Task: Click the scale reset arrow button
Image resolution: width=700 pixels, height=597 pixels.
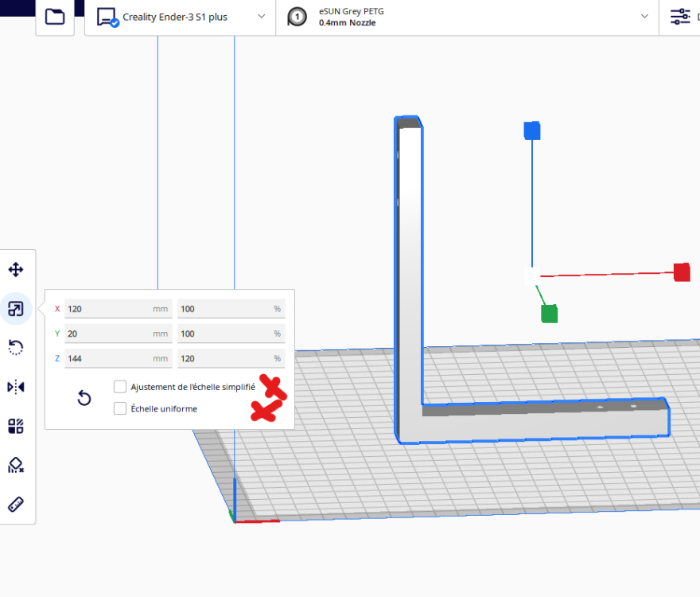Action: (84, 398)
